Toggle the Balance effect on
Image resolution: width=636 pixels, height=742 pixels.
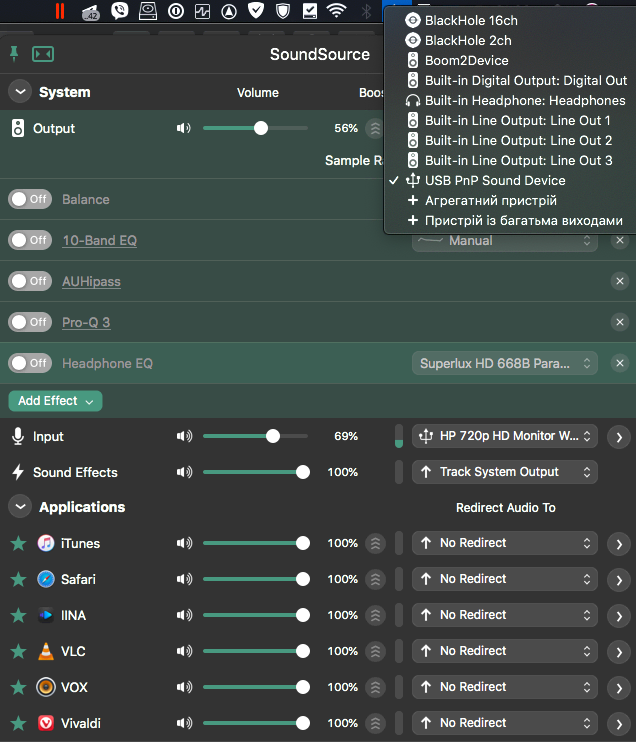pos(30,199)
